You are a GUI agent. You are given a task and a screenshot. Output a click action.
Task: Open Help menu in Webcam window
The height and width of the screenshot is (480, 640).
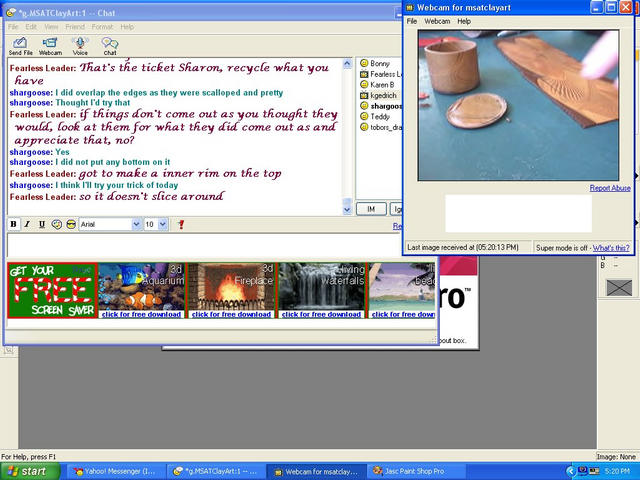point(464,21)
